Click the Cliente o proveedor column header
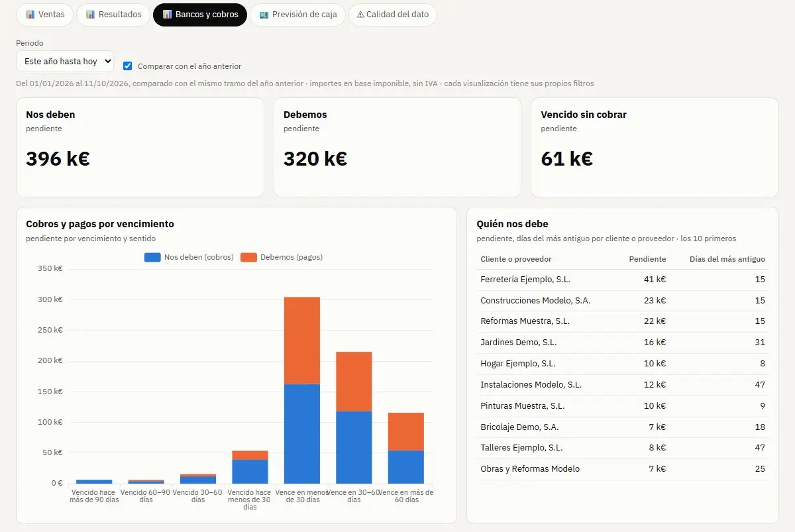795x532 pixels. pos(516,259)
